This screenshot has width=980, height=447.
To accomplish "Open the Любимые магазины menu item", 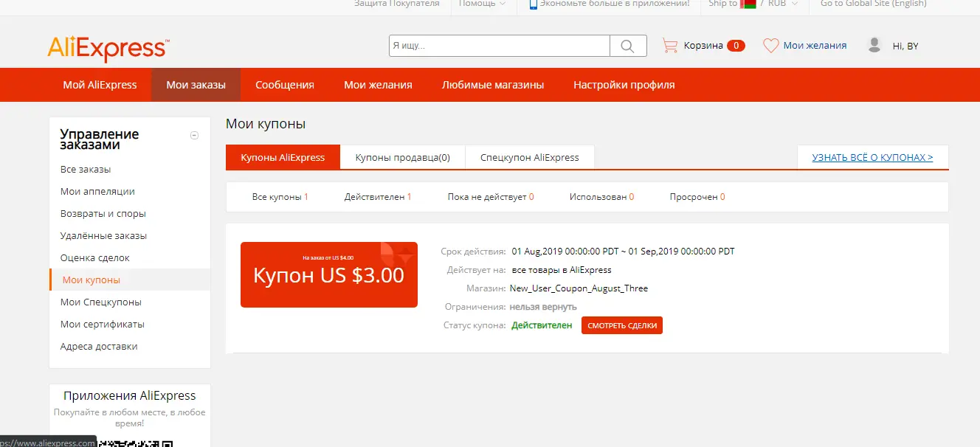I will tap(493, 85).
